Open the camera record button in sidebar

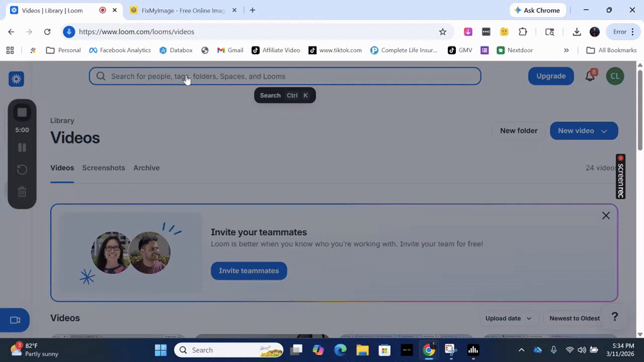15,320
